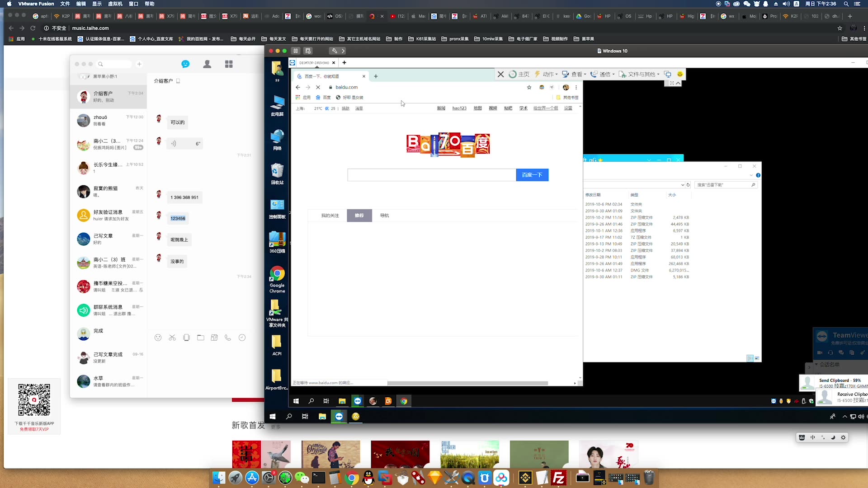Open the hao123 link on Baidu header
This screenshot has width=868, height=488.
point(459,108)
